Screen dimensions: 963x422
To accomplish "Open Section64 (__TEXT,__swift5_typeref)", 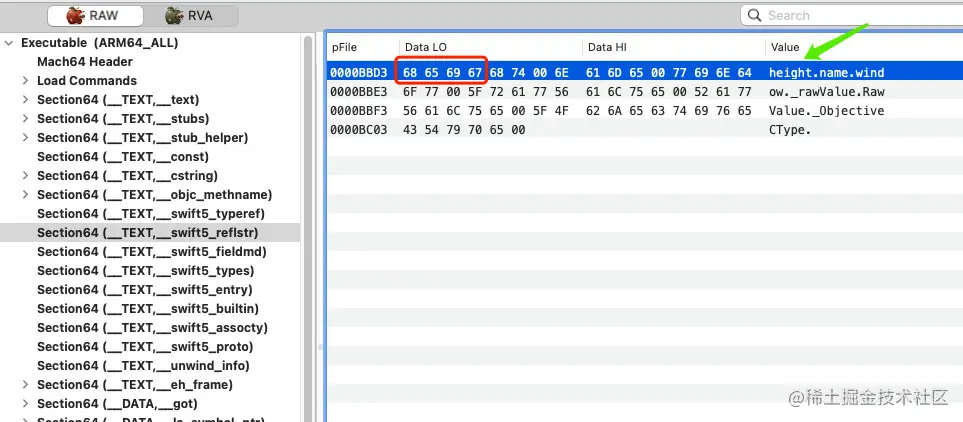I will click(x=150, y=214).
